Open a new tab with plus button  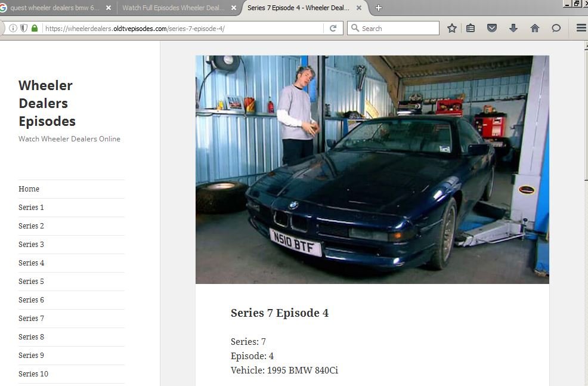point(378,8)
